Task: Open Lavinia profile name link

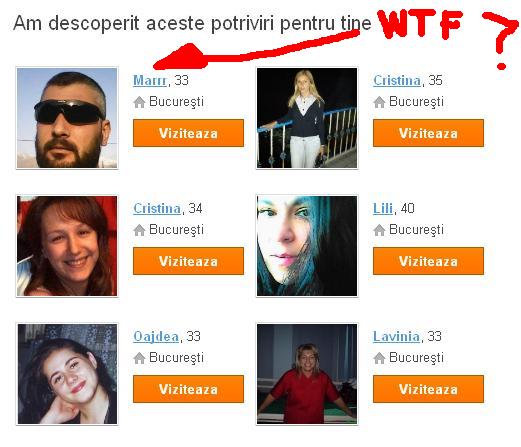Action: coord(396,337)
